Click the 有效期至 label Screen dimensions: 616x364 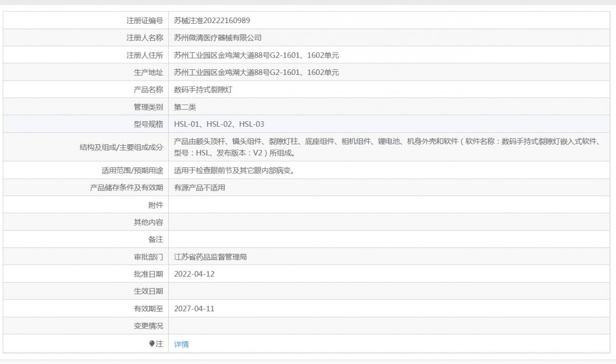pyautogui.click(x=148, y=309)
